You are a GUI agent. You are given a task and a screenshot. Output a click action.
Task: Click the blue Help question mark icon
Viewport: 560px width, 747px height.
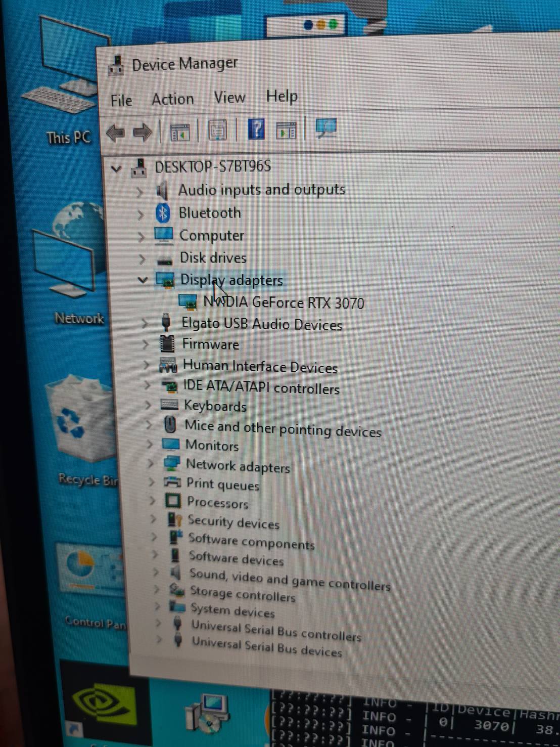(256, 129)
